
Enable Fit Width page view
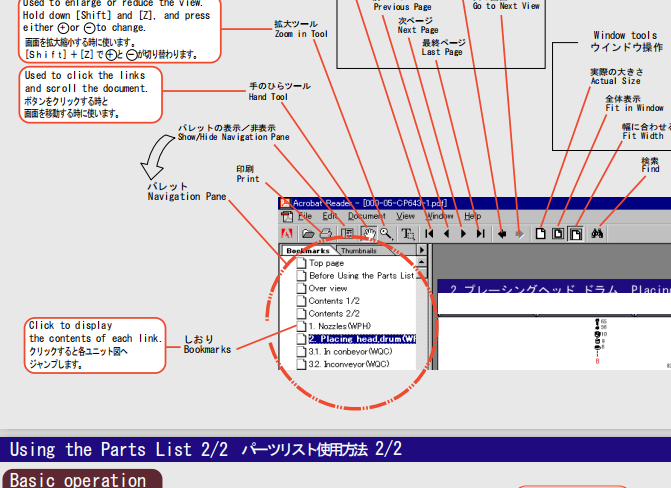click(576, 233)
